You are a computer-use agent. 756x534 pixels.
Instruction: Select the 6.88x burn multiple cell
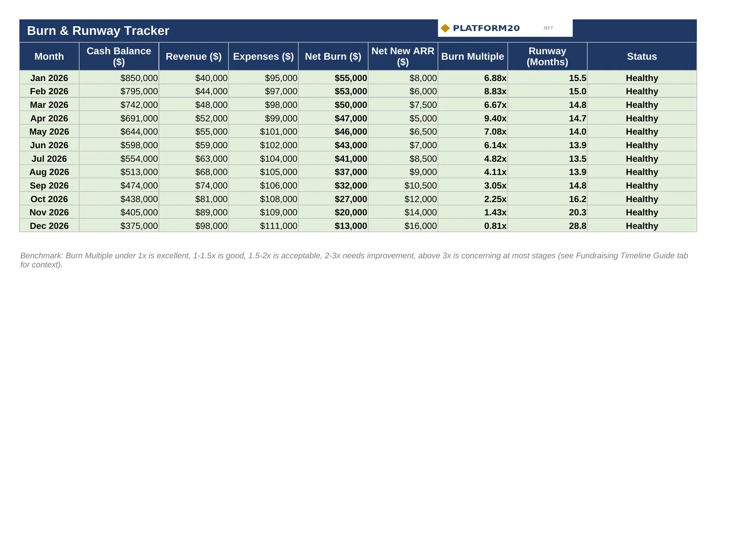click(x=472, y=78)
